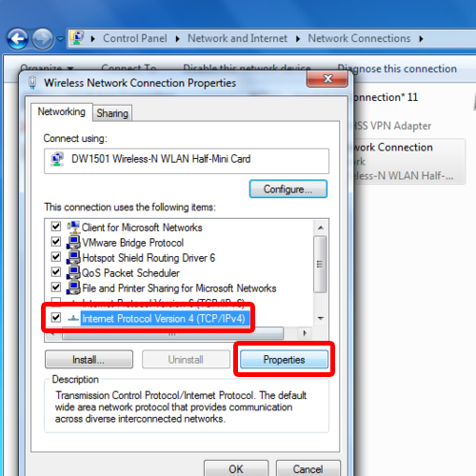The image size is (476, 476).
Task: Go back with the blue Back arrow
Action: (x=17, y=39)
